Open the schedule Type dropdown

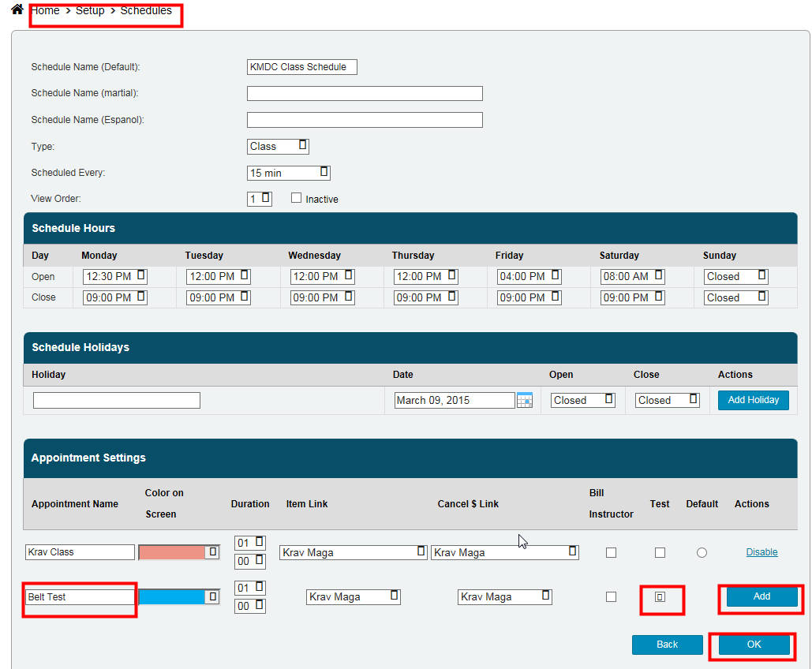pos(278,146)
